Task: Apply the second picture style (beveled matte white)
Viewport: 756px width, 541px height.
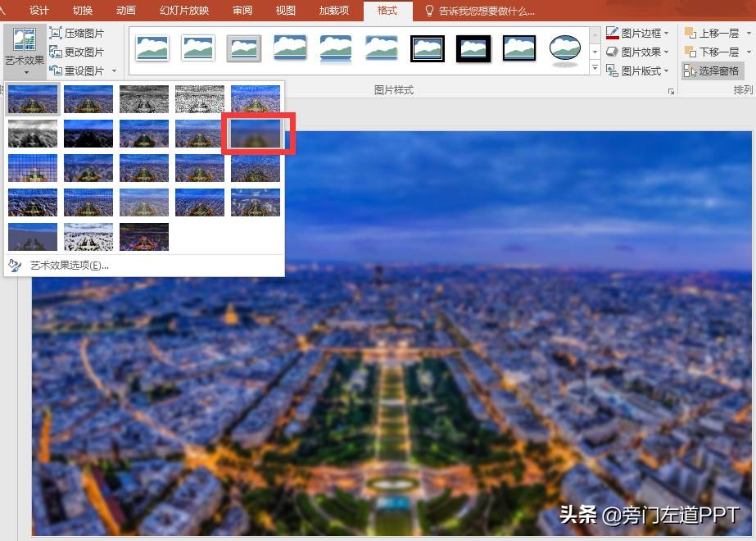Action: click(x=198, y=48)
